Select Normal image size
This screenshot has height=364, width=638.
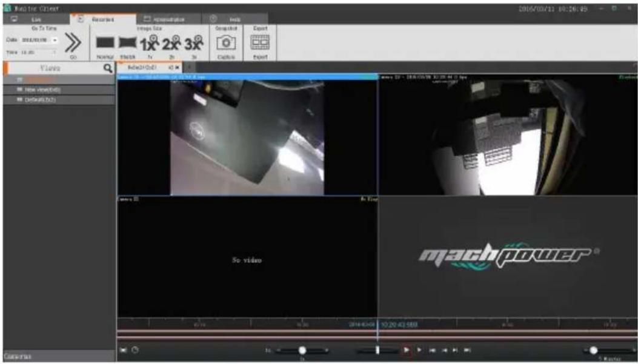[x=105, y=43]
